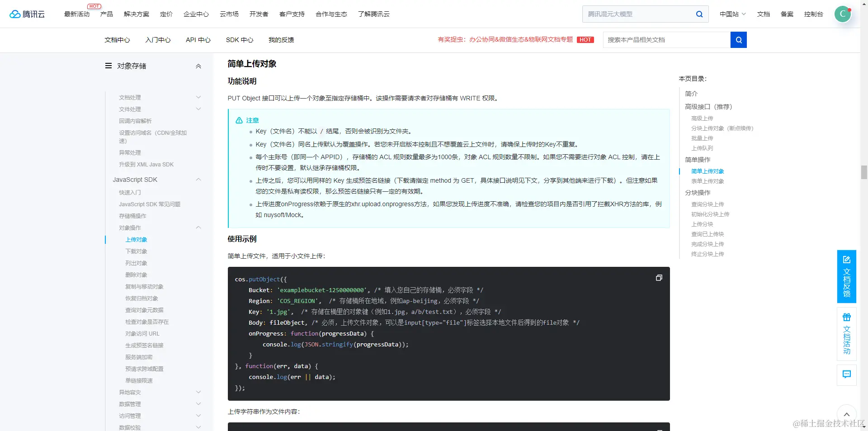This screenshot has height=431, width=868.
Task: Open 回调内容解析 in the sidebar
Action: tap(135, 121)
